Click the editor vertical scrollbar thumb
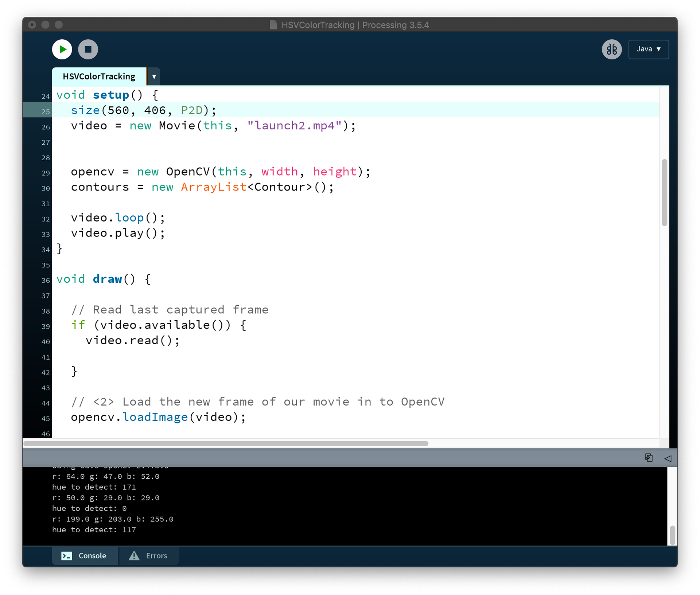This screenshot has width=700, height=595. point(664,192)
